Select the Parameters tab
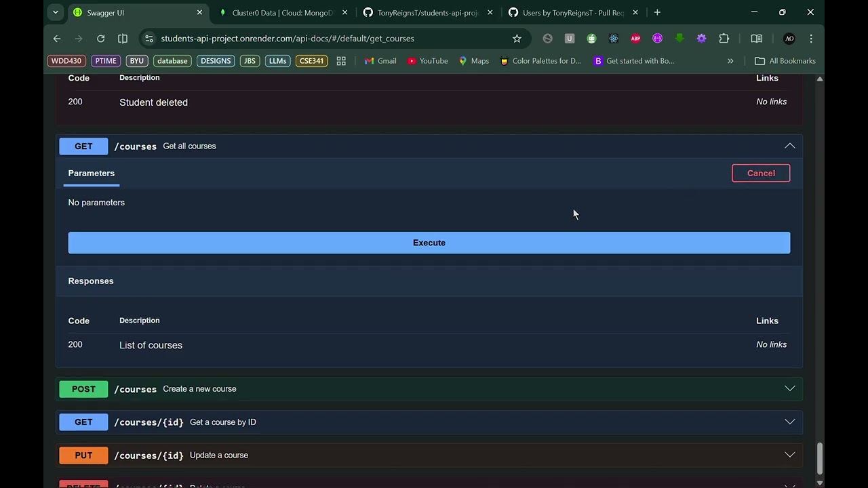Image resolution: width=868 pixels, height=488 pixels. (x=92, y=174)
